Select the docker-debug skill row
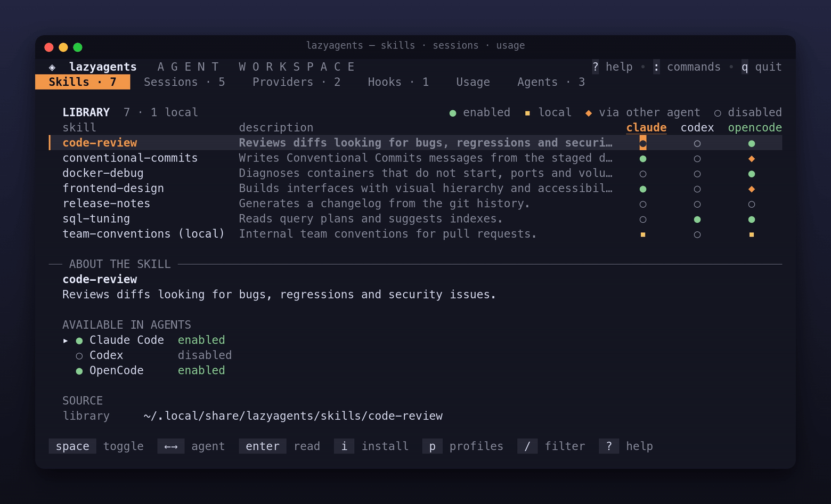Image resolution: width=831 pixels, height=504 pixels. click(x=415, y=173)
